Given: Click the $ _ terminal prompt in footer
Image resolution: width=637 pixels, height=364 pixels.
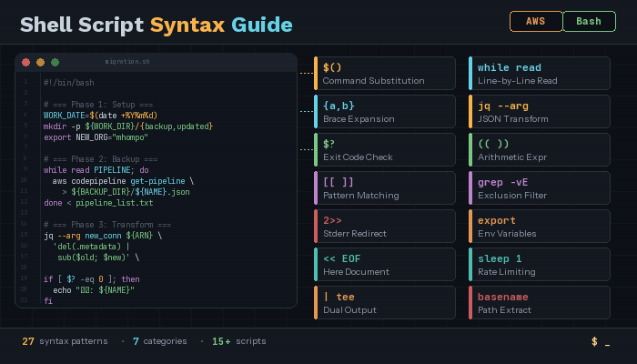Looking at the screenshot, I should tap(601, 342).
